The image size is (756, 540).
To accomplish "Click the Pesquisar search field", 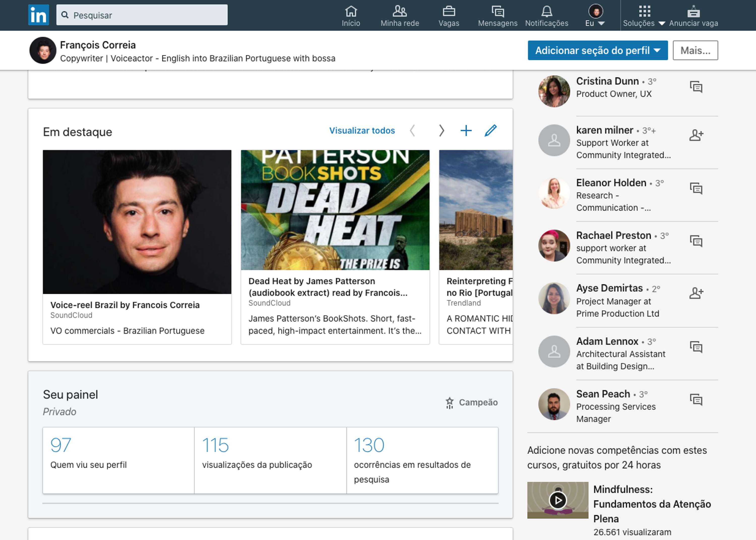I will coord(142,15).
